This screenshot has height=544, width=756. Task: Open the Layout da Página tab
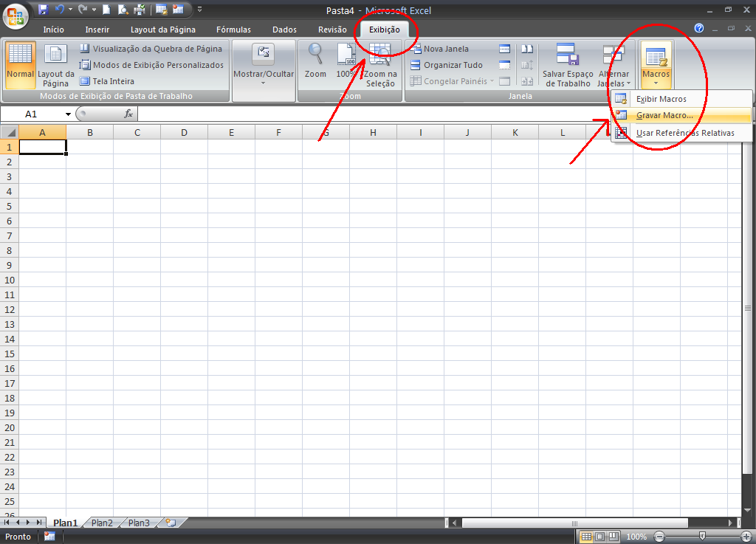pos(163,30)
